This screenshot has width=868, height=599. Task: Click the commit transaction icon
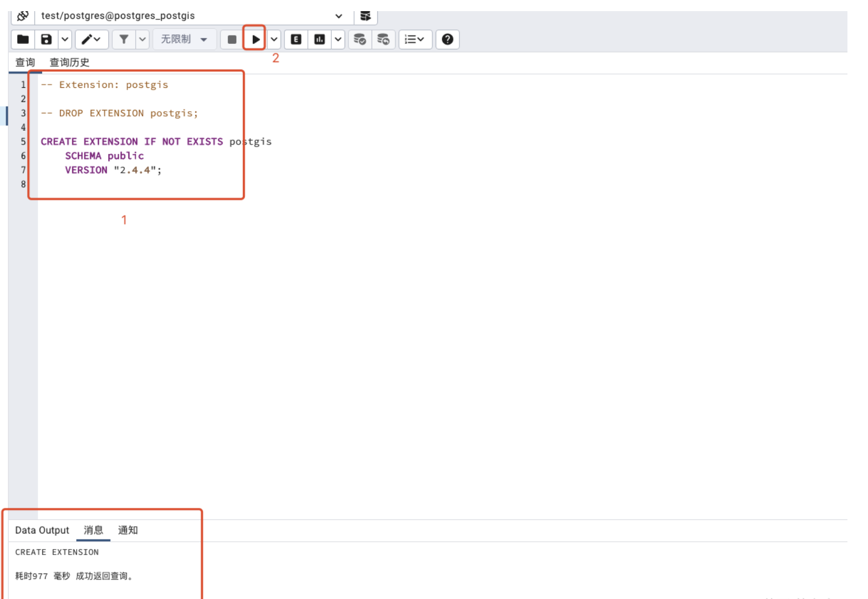[x=360, y=39]
